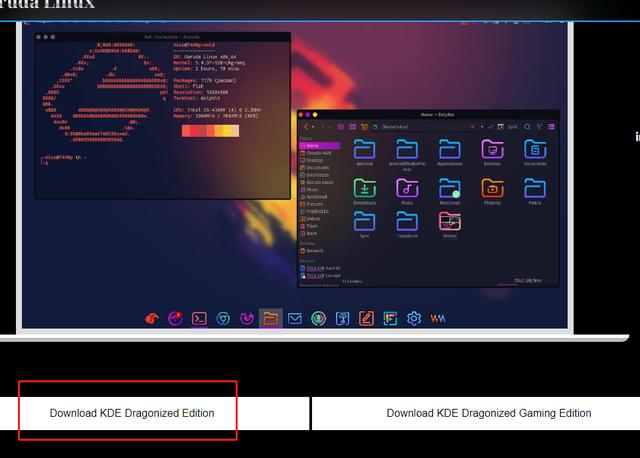Open Dolphin's hamburger menu
The image size is (640, 458).
(x=551, y=127)
